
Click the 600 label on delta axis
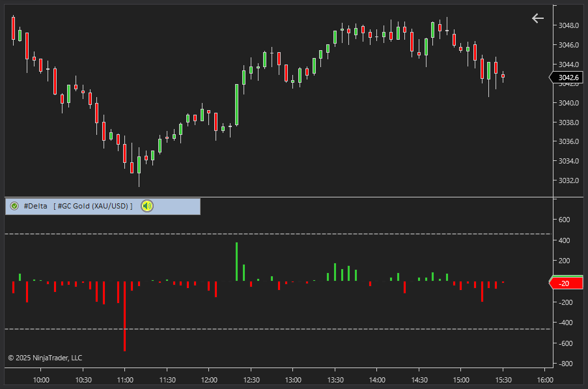(x=565, y=220)
